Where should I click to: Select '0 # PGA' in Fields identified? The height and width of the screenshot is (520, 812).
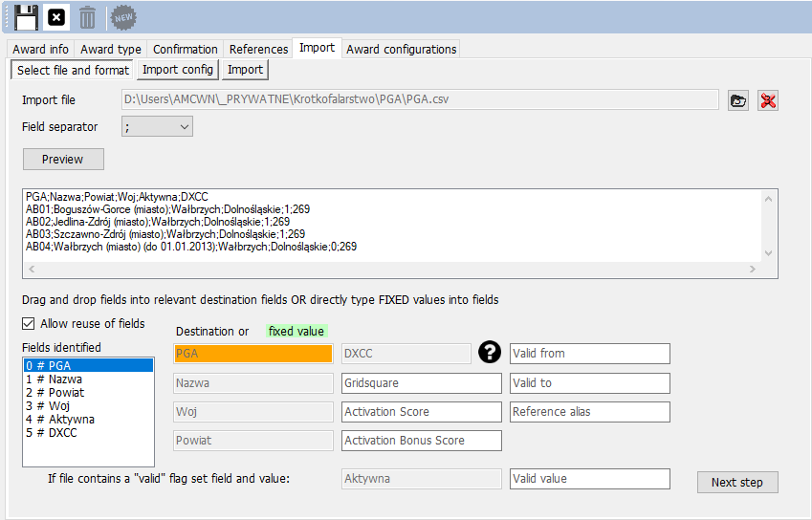(x=89, y=366)
